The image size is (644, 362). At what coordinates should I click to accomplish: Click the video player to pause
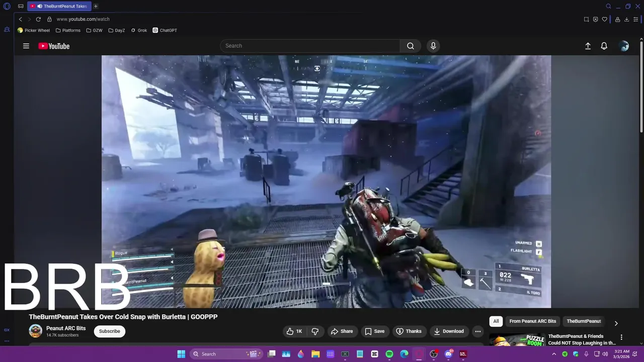click(x=326, y=182)
